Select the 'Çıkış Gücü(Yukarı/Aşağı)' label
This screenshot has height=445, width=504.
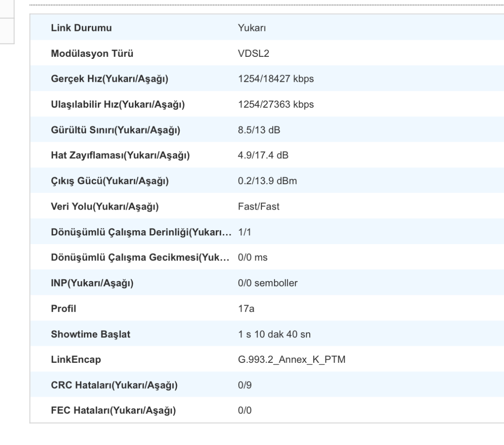pyautogui.click(x=109, y=181)
